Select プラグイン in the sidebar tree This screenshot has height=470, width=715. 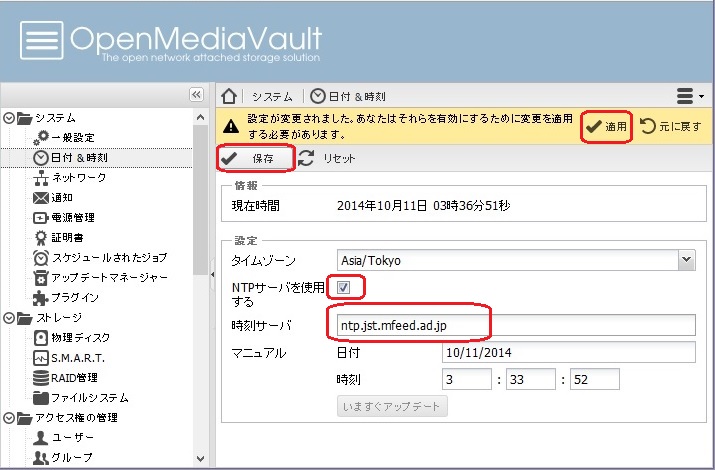[x=75, y=298]
